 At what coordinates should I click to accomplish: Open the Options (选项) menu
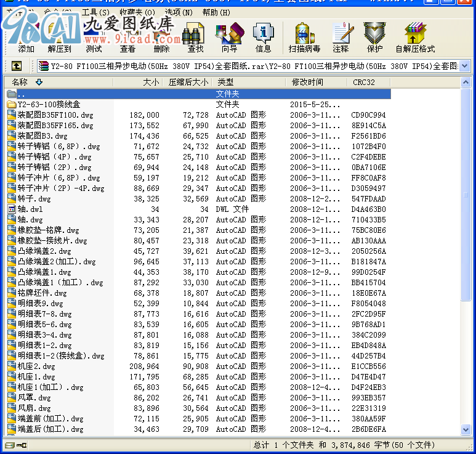pyautogui.click(x=177, y=12)
